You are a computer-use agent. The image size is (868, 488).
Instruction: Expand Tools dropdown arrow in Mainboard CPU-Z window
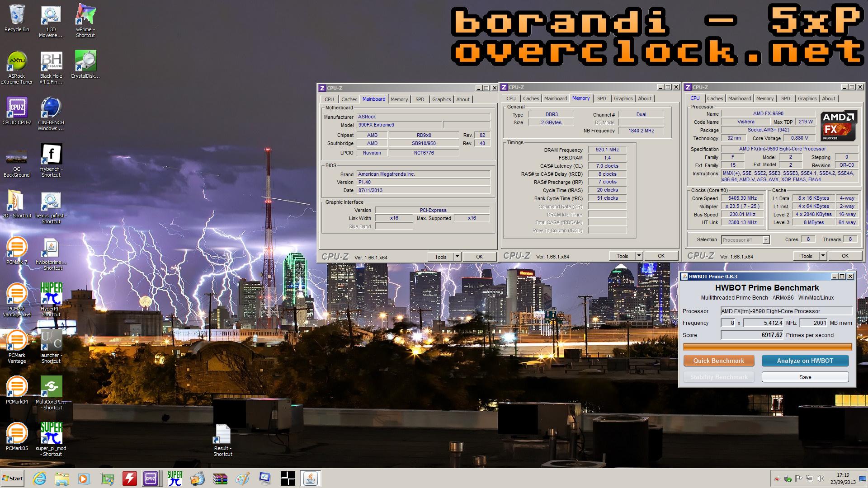click(457, 257)
